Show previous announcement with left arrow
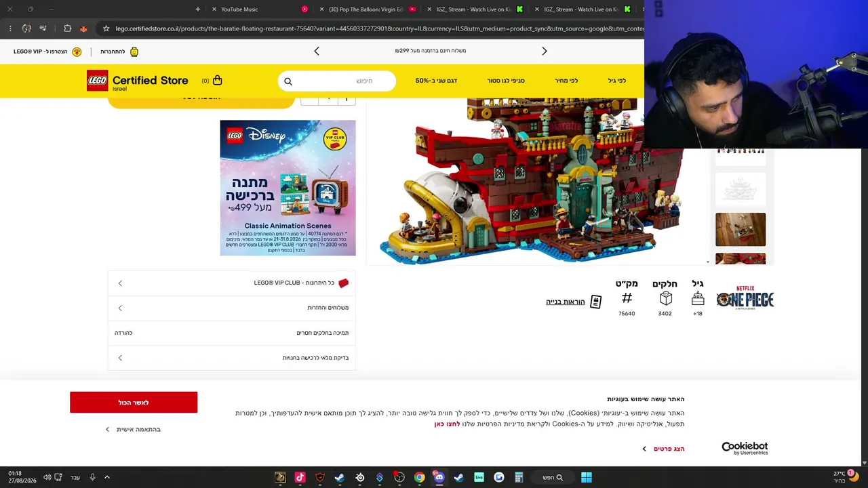Image resolution: width=868 pixels, height=488 pixels. tap(317, 51)
